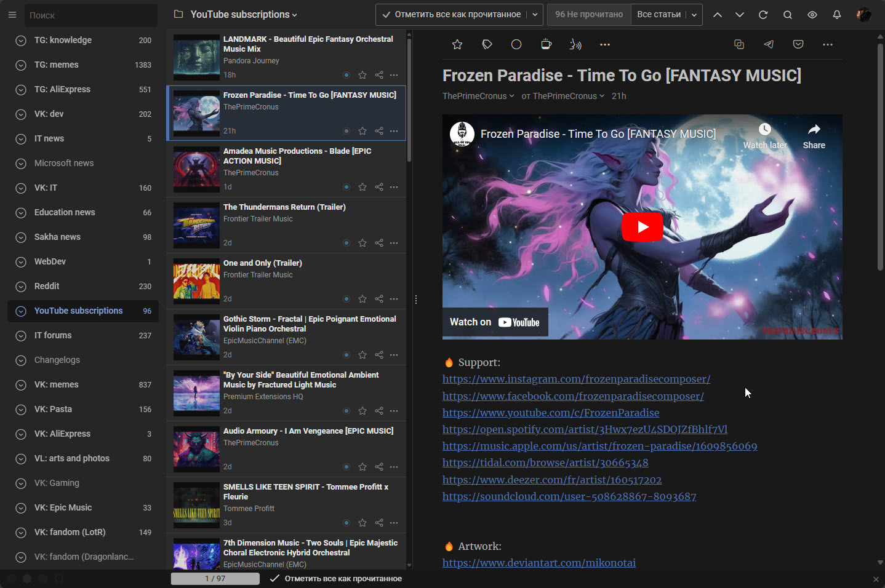Click 'Отметить все как прочитанное' at the bottom

(x=342, y=578)
